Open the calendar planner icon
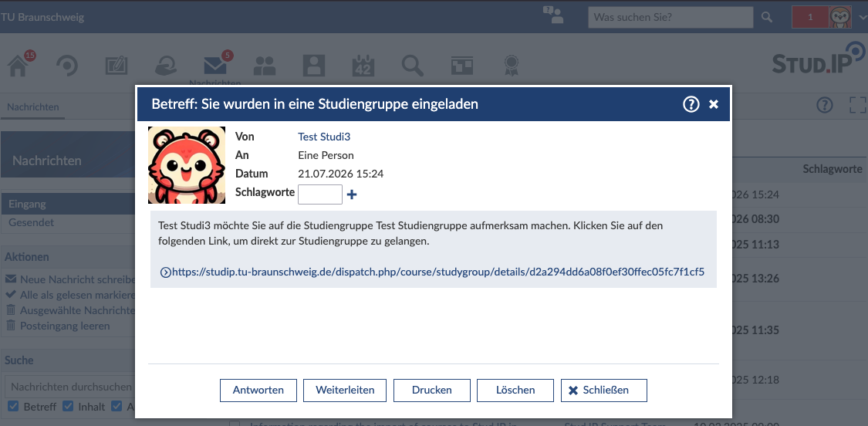The height and width of the screenshot is (426, 868). coord(363,66)
